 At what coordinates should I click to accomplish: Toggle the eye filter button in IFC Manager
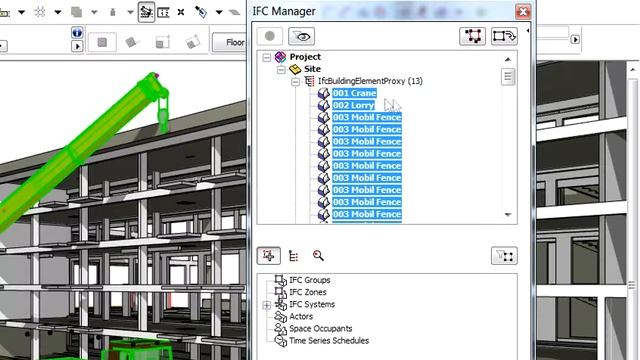point(301,36)
